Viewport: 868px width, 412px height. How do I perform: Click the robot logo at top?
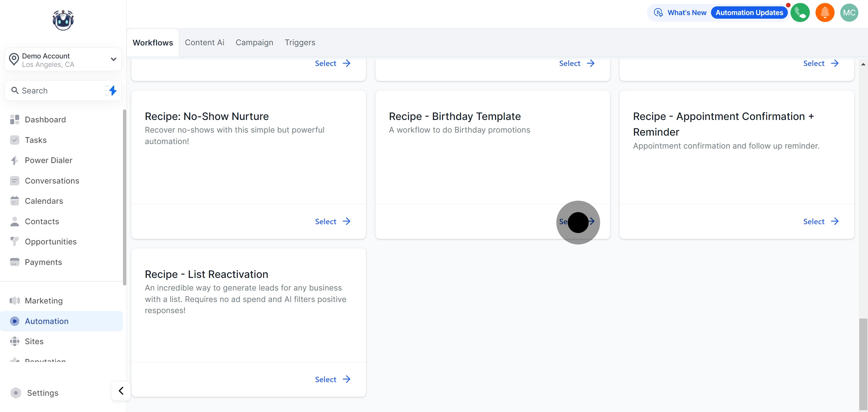click(x=63, y=20)
